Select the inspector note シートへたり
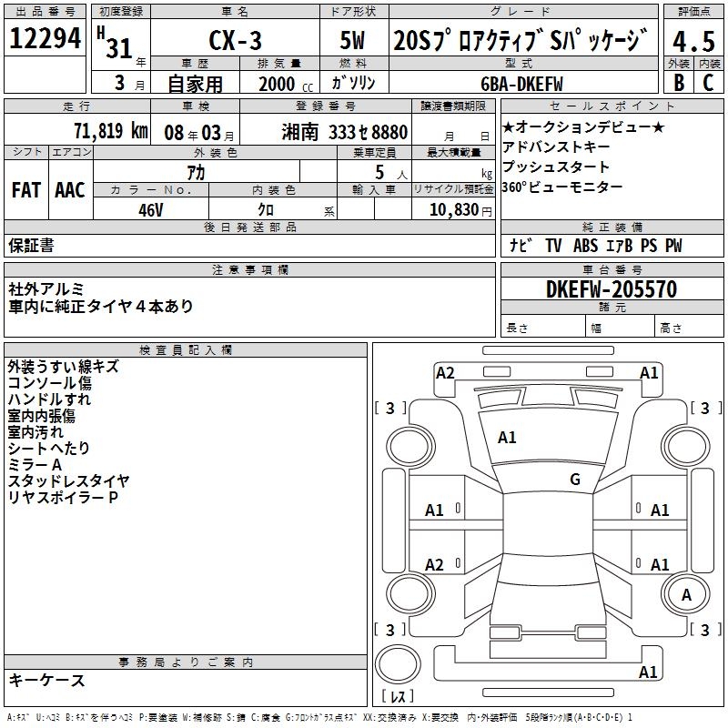The image size is (728, 728). point(49,448)
